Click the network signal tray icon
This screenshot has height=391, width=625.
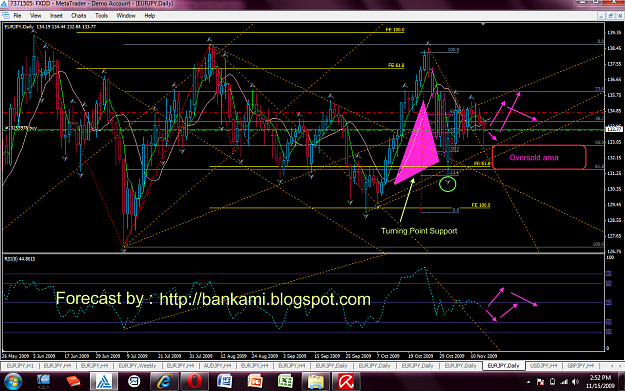pyautogui.click(x=564, y=382)
